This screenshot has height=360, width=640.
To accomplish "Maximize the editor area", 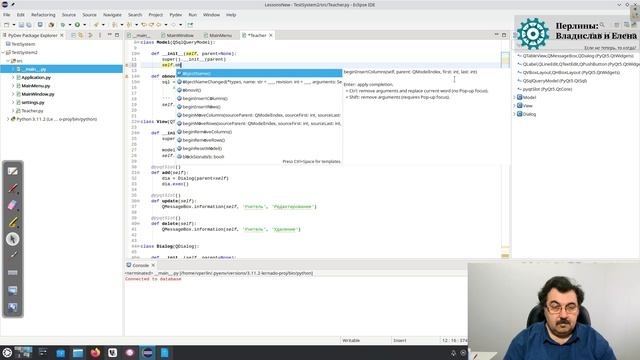I will point(504,36).
